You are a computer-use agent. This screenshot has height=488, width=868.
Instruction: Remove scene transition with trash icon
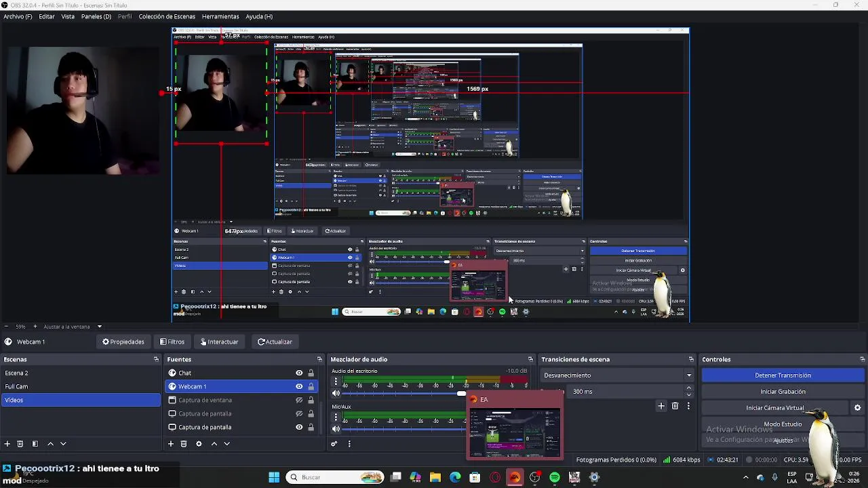click(675, 406)
